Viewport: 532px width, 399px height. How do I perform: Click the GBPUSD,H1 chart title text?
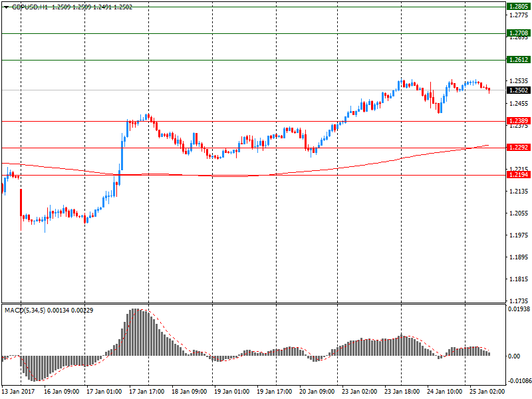point(29,7)
